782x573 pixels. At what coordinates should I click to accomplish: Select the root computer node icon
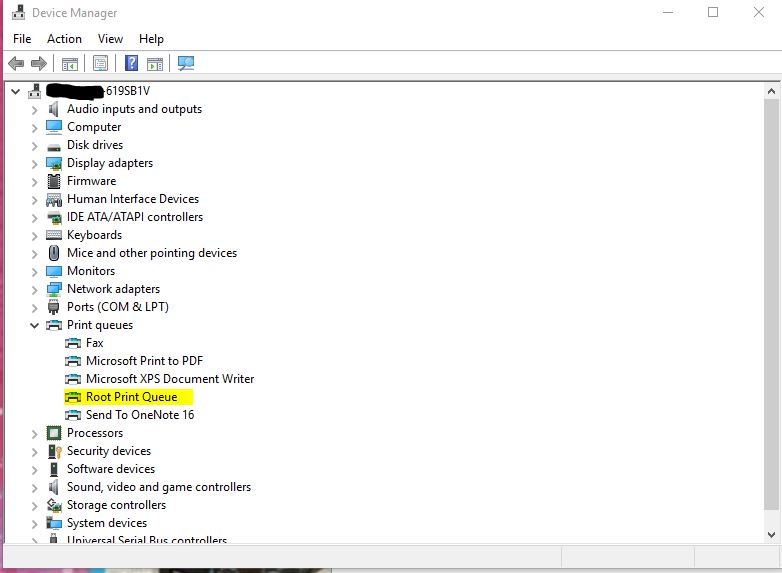tap(35, 91)
